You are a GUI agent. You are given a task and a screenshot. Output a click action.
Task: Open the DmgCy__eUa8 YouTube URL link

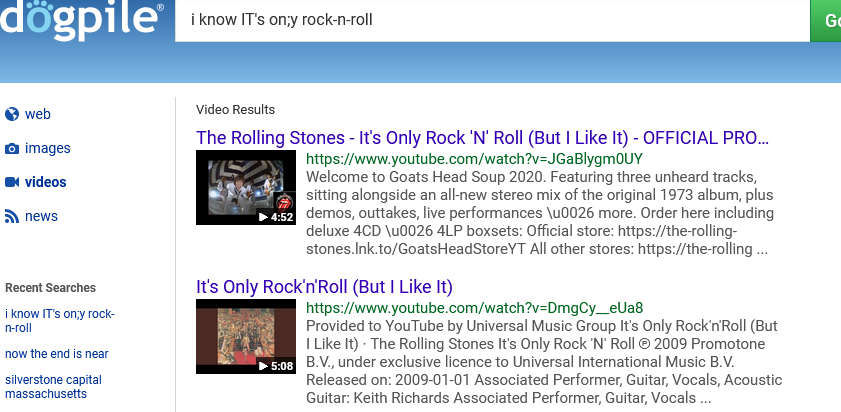click(474, 307)
